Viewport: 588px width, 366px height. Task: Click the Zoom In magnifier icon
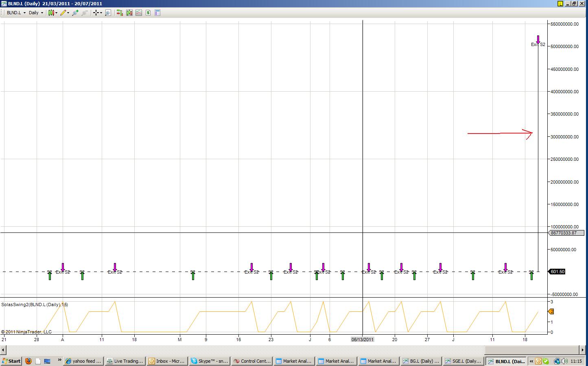(x=75, y=13)
